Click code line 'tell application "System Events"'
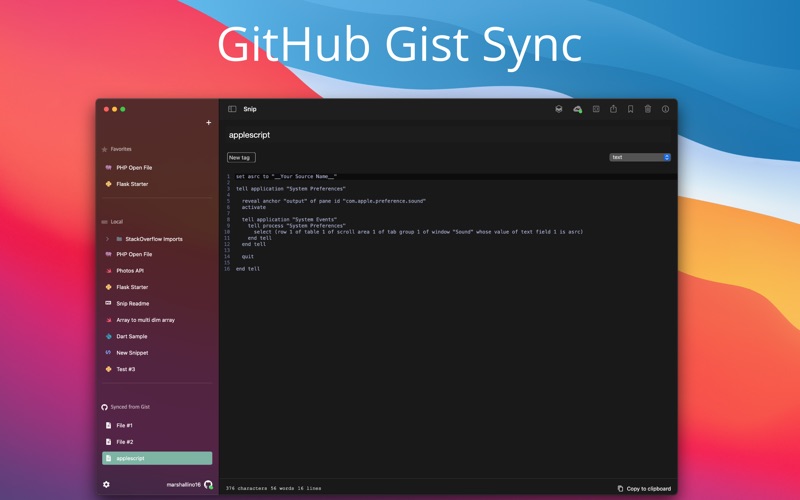The width and height of the screenshot is (800, 500). (289, 219)
